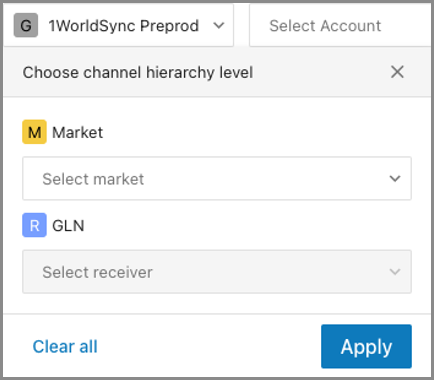The height and width of the screenshot is (380, 434).
Task: Click the gray G channel badge icon
Action: (x=26, y=25)
